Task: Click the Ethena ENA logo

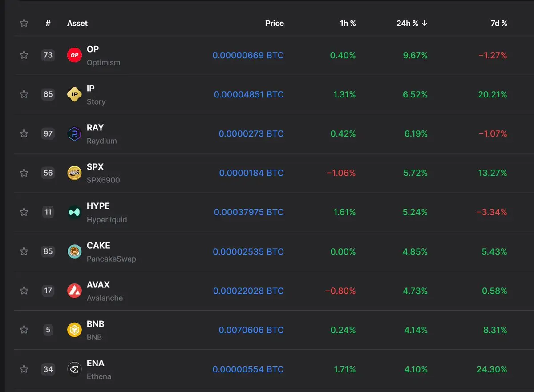Action: [74, 369]
